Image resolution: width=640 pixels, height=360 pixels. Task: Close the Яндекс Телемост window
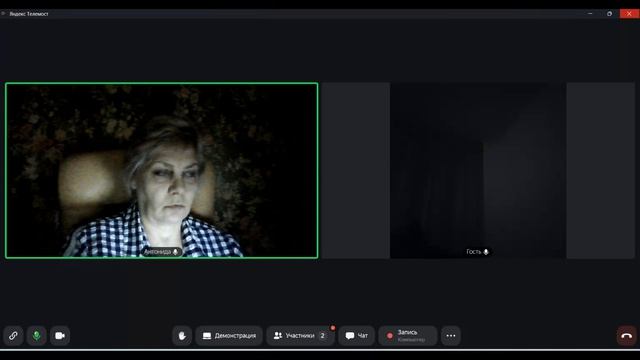click(629, 13)
